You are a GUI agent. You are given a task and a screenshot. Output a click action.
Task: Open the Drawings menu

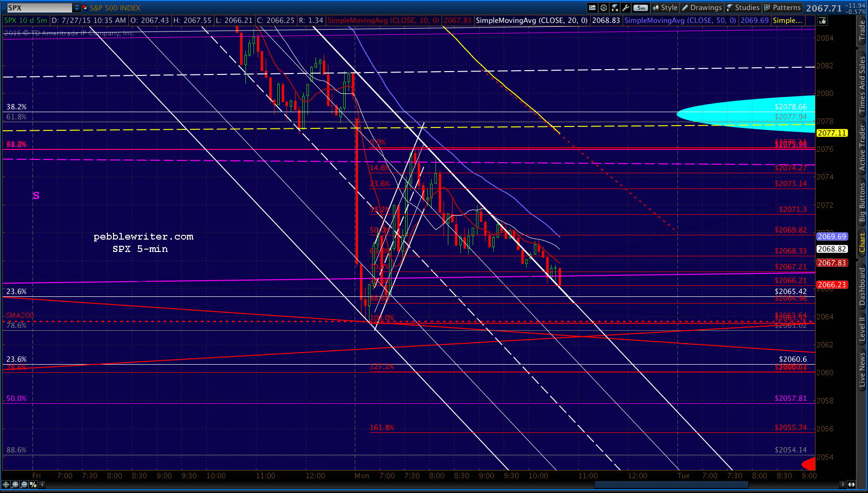click(x=702, y=8)
